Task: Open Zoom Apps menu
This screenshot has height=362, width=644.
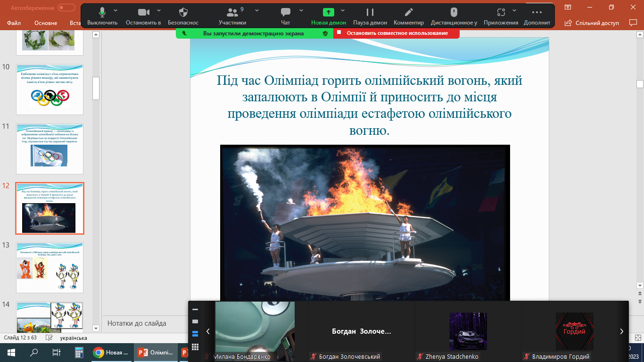Action: point(501,15)
